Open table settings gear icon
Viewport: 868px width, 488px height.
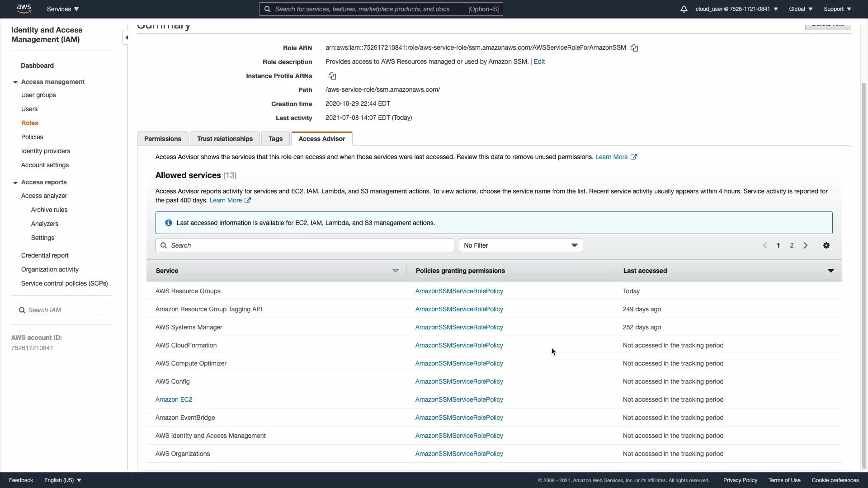coord(826,245)
